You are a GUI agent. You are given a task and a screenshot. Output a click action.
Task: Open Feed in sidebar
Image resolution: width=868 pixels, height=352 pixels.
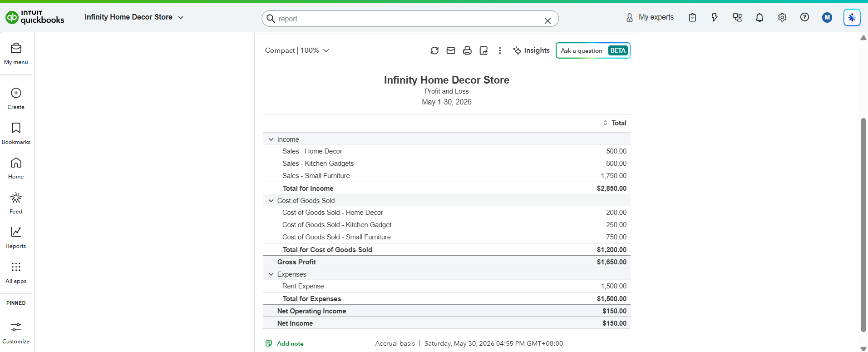16,203
